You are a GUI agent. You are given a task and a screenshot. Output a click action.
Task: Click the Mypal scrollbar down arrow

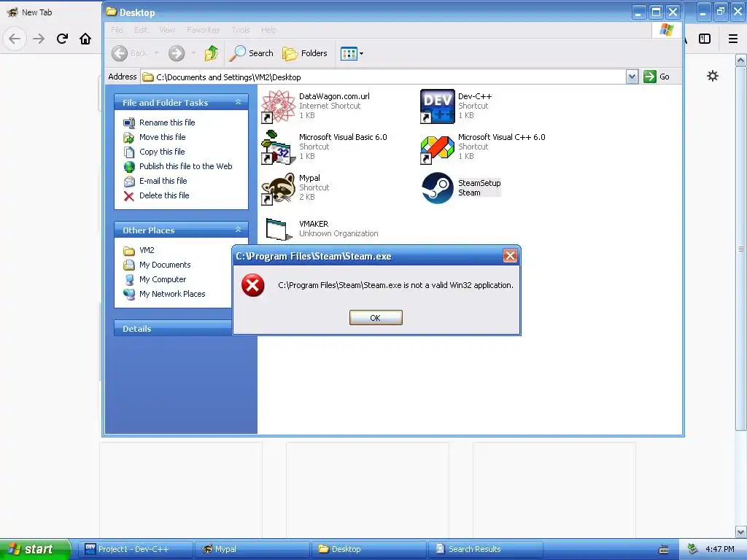coord(741,532)
